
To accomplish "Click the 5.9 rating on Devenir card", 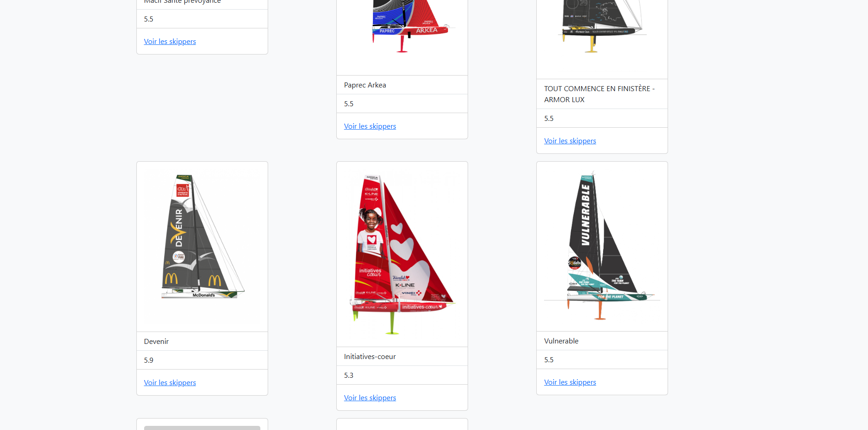I will 149,360.
